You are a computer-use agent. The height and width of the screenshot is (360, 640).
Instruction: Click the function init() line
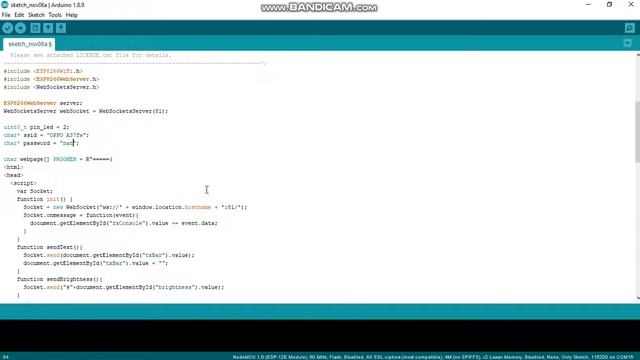(44, 199)
